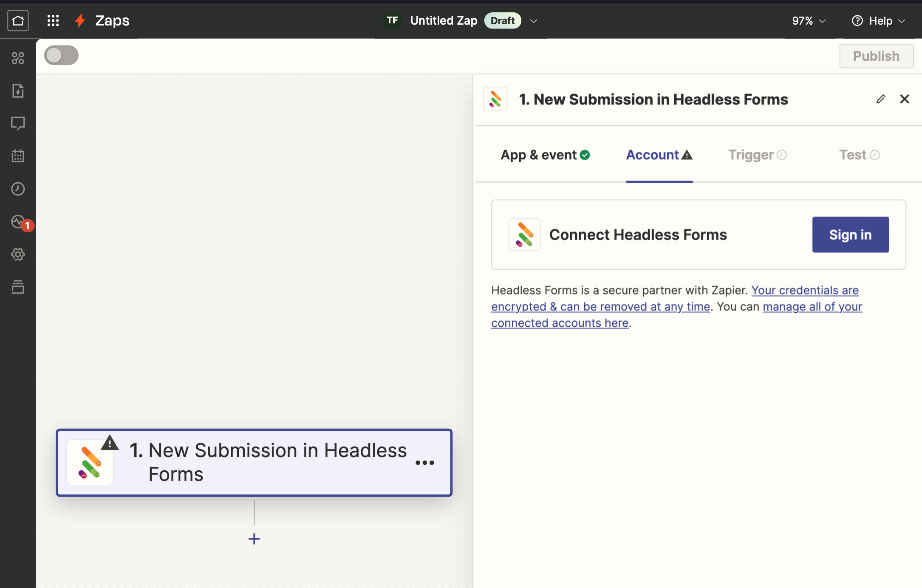Click the pages/storage icon in sidebar

[x=18, y=288]
